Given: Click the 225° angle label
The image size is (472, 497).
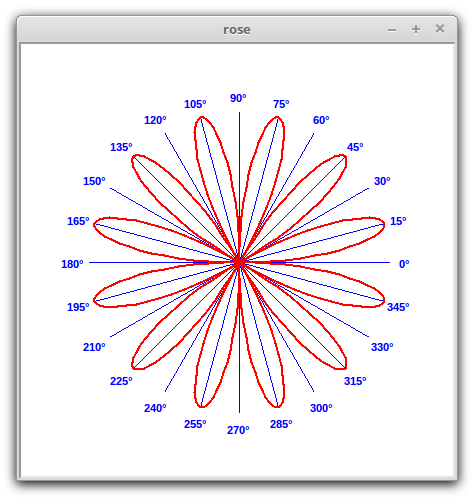Looking at the screenshot, I should [121, 381].
